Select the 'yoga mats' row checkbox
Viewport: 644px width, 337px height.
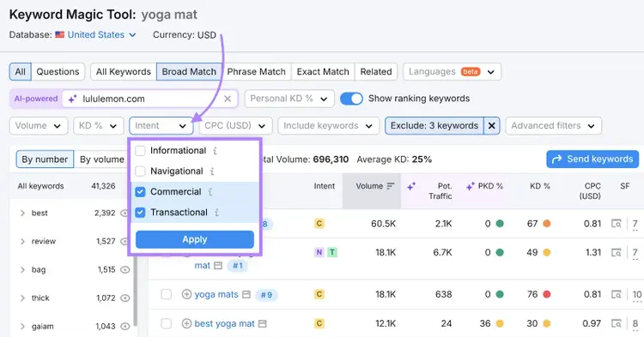click(x=166, y=294)
